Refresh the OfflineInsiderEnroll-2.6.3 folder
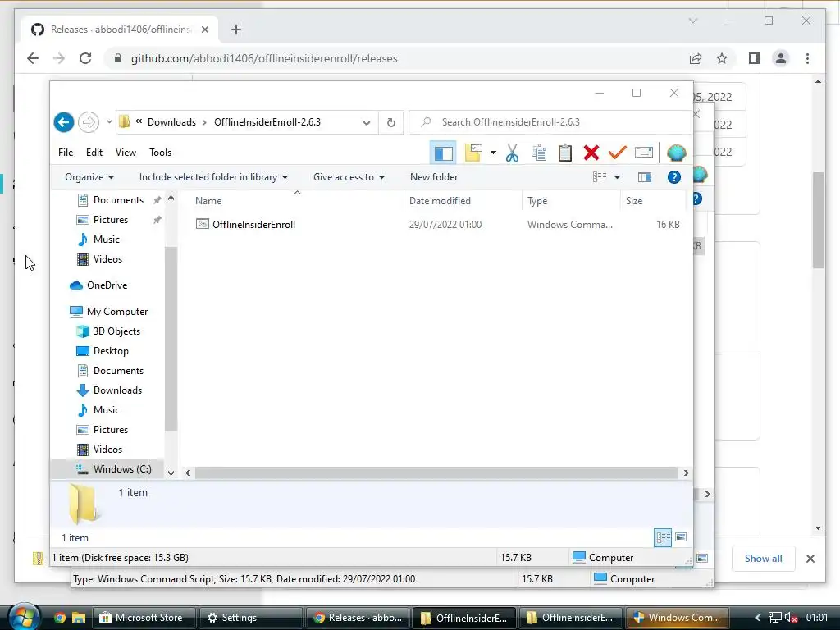Image resolution: width=840 pixels, height=630 pixels. click(x=391, y=123)
